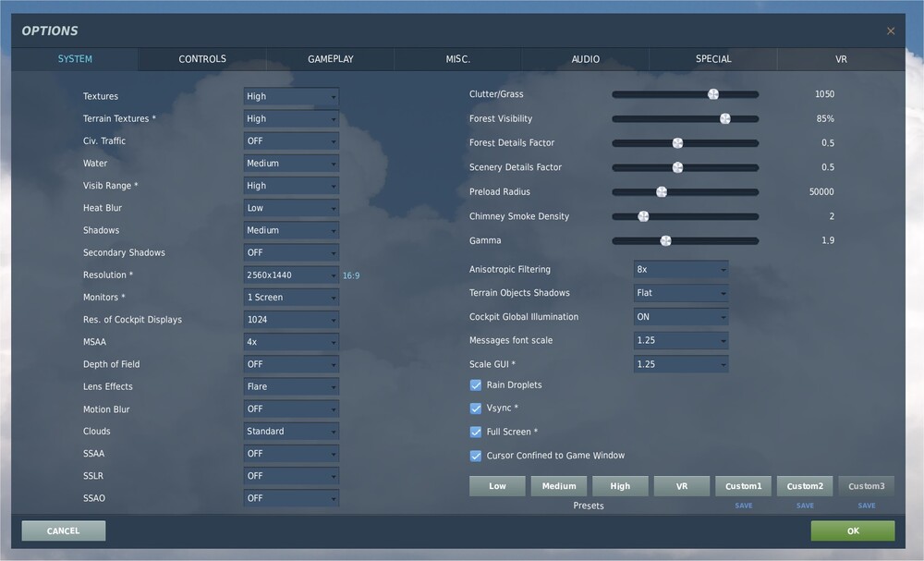
Task: Expand the Terrain Objects Shadows dropdown
Action: [x=681, y=293]
